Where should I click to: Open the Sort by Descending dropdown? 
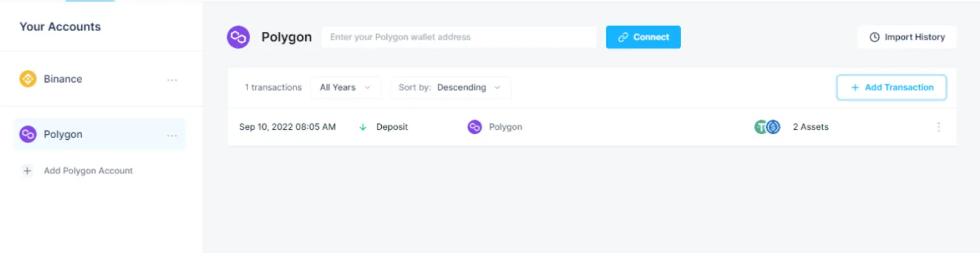pos(451,88)
